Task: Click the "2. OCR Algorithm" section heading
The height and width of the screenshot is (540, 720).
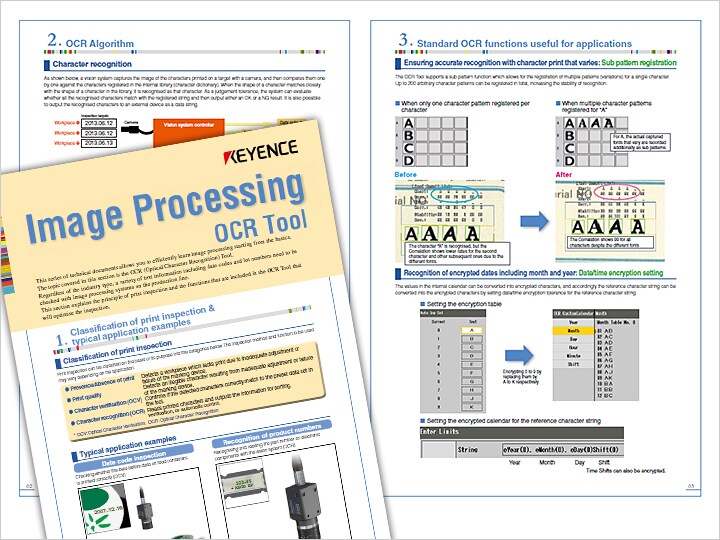Action: (x=90, y=41)
